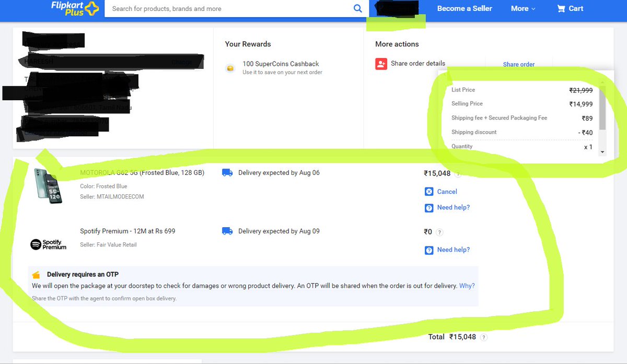Open MOTOROLA G62 5G product title
The height and width of the screenshot is (364, 627).
click(142, 172)
